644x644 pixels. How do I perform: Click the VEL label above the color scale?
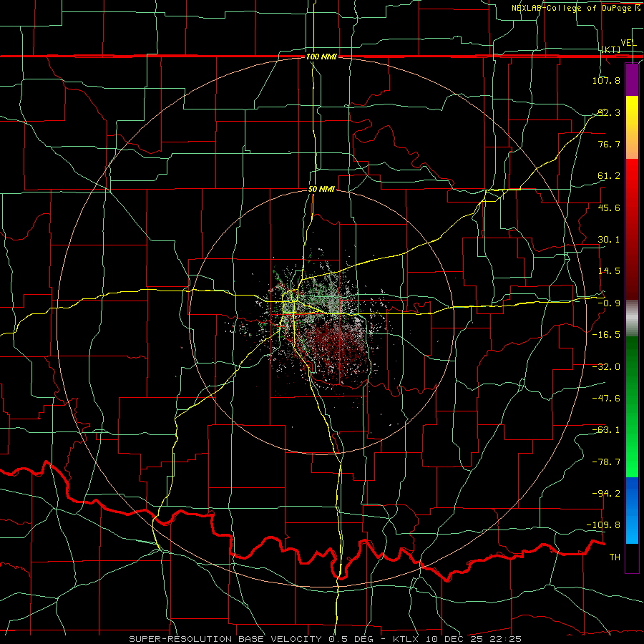[628, 43]
